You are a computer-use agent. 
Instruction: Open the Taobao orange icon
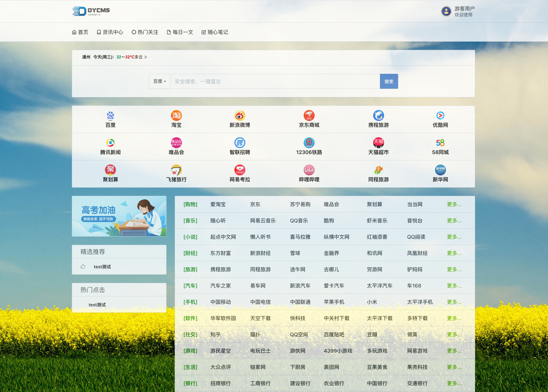[x=176, y=116]
